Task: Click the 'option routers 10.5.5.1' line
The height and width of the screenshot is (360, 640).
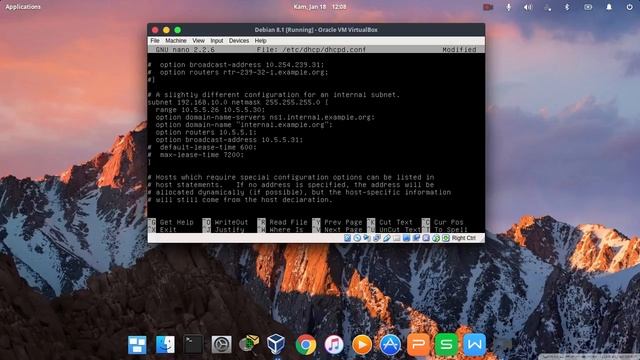Action: pyautogui.click(x=206, y=132)
